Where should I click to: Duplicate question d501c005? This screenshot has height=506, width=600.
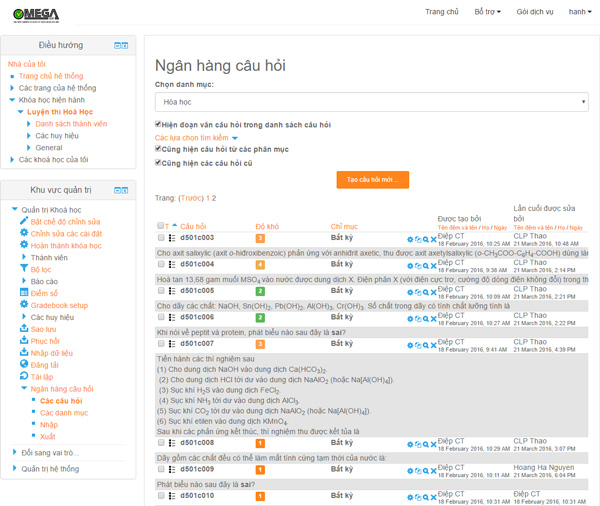coord(418,292)
